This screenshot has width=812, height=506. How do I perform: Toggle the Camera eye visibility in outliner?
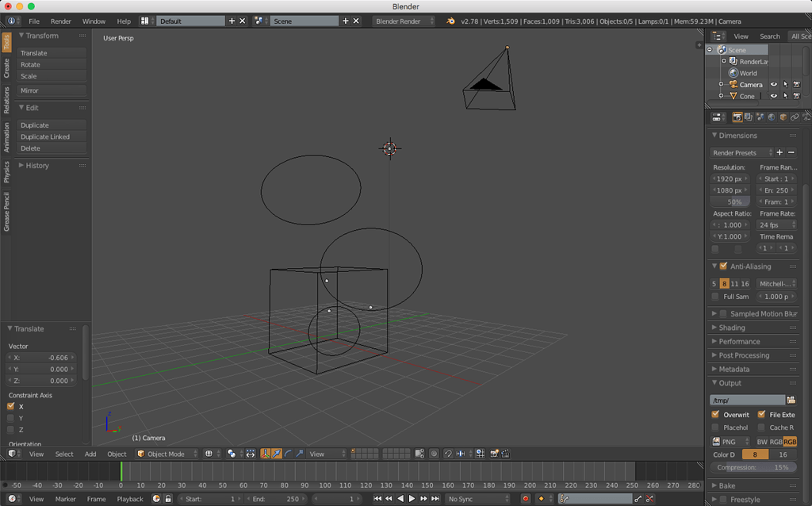(x=773, y=84)
